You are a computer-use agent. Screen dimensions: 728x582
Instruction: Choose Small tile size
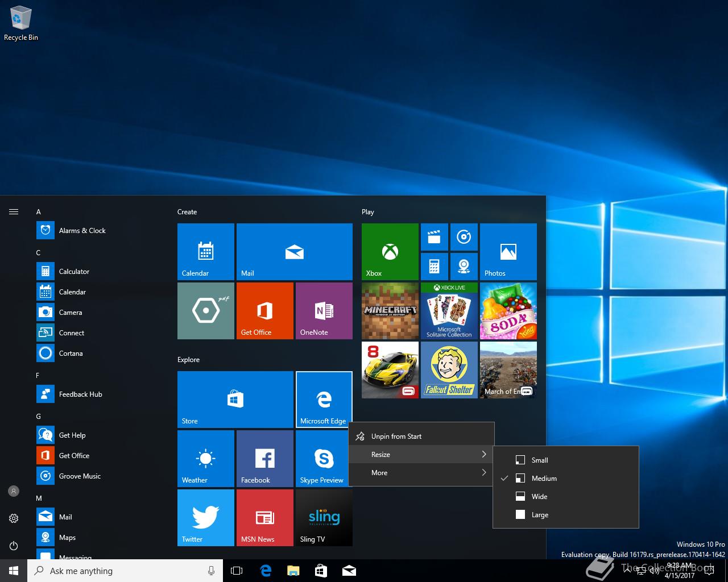(x=566, y=460)
